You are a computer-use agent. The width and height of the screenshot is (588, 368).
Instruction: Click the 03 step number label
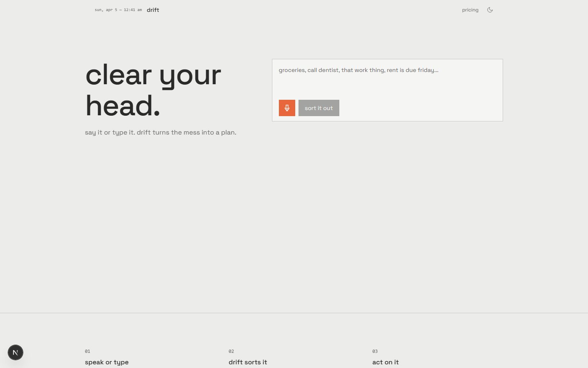[x=375, y=351]
